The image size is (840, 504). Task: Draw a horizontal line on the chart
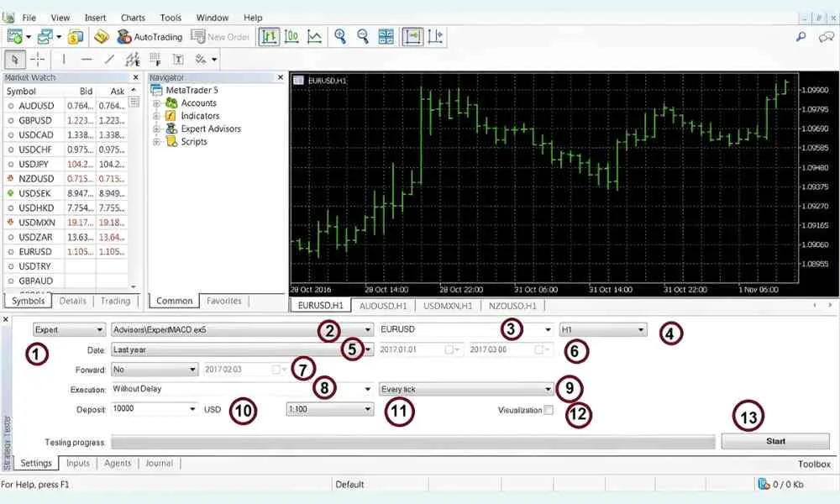tap(86, 59)
